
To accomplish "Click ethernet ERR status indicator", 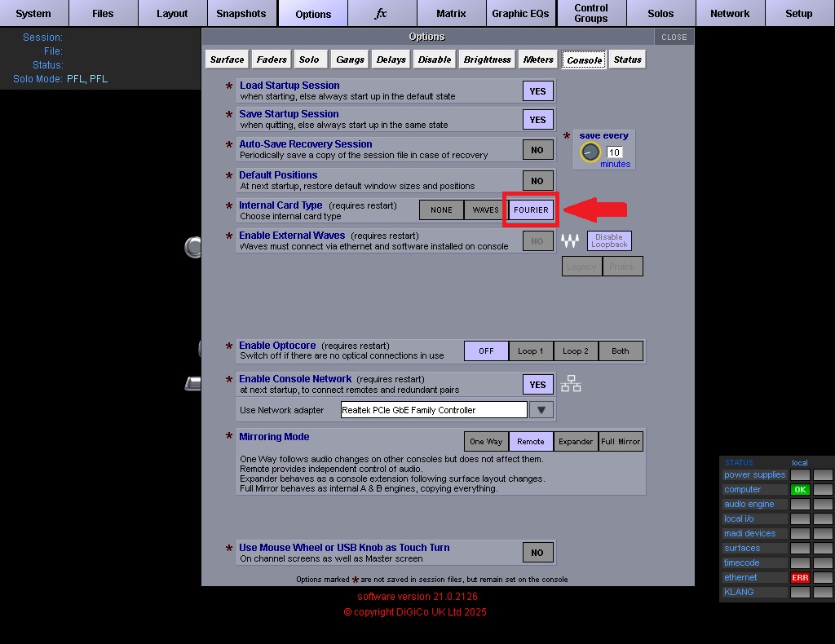I will (800, 577).
